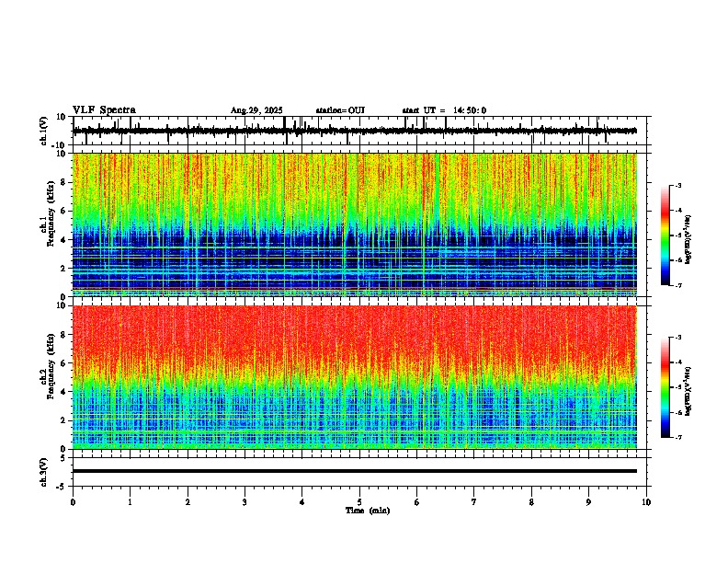This screenshot has width=728, height=563.
Task: Click the "9" tick on the time axis
Action: tap(588, 502)
